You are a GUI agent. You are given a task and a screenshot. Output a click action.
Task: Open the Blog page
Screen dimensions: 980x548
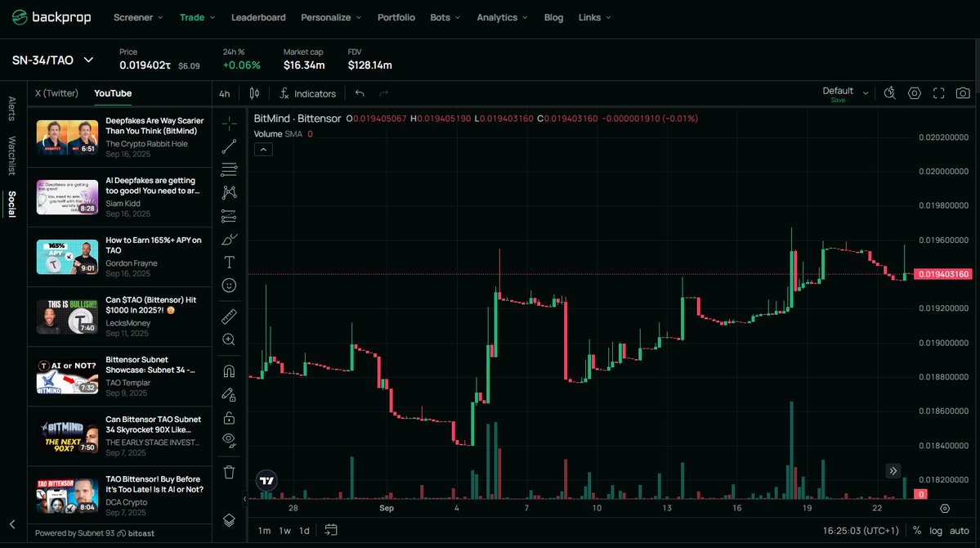(553, 17)
